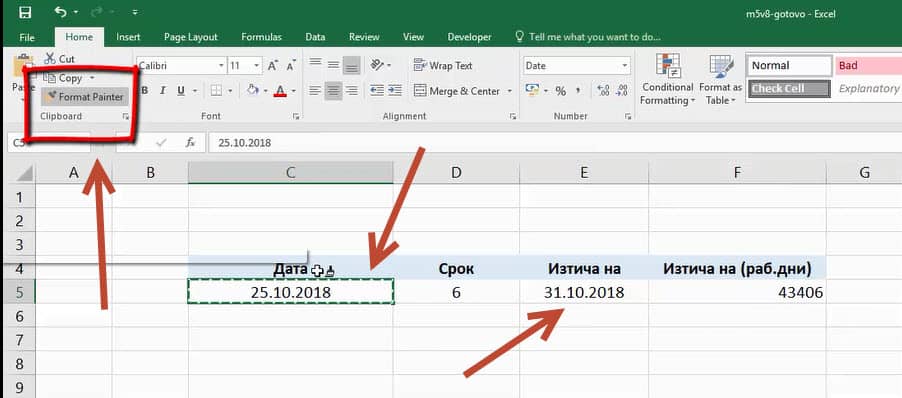
Task: Click the Save icon in the title bar
Action: (25, 12)
